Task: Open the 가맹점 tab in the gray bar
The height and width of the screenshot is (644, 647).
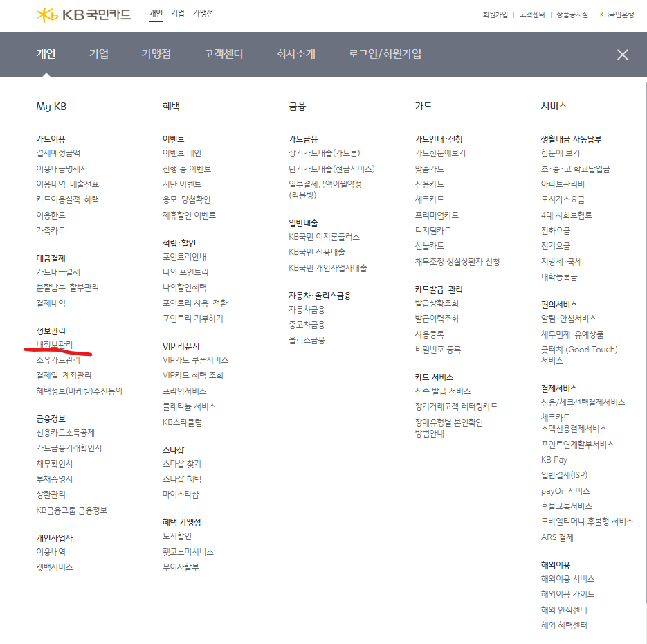Action: click(x=156, y=54)
